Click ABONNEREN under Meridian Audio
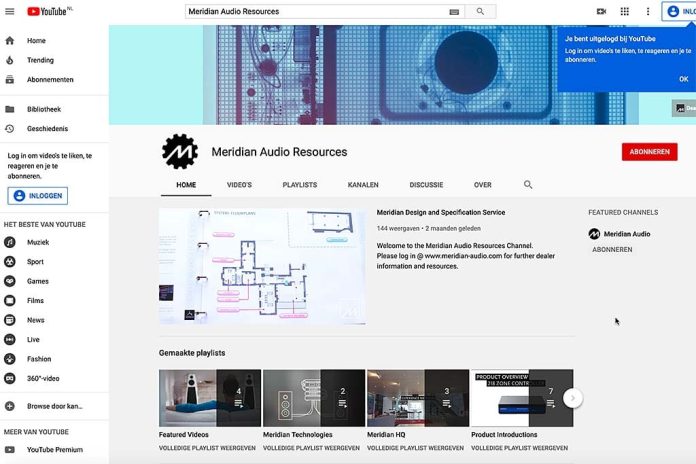Screen dimensions: 696x464 tap(612, 250)
